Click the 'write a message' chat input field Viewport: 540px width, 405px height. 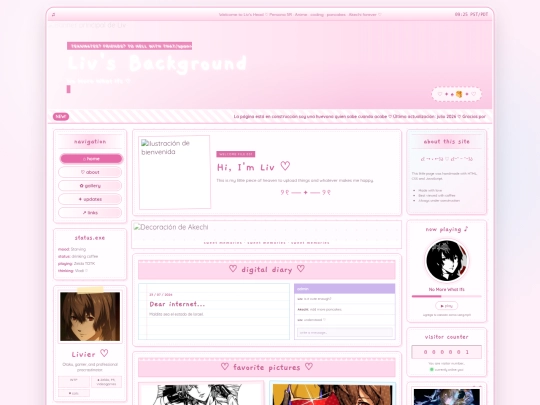(x=345, y=332)
